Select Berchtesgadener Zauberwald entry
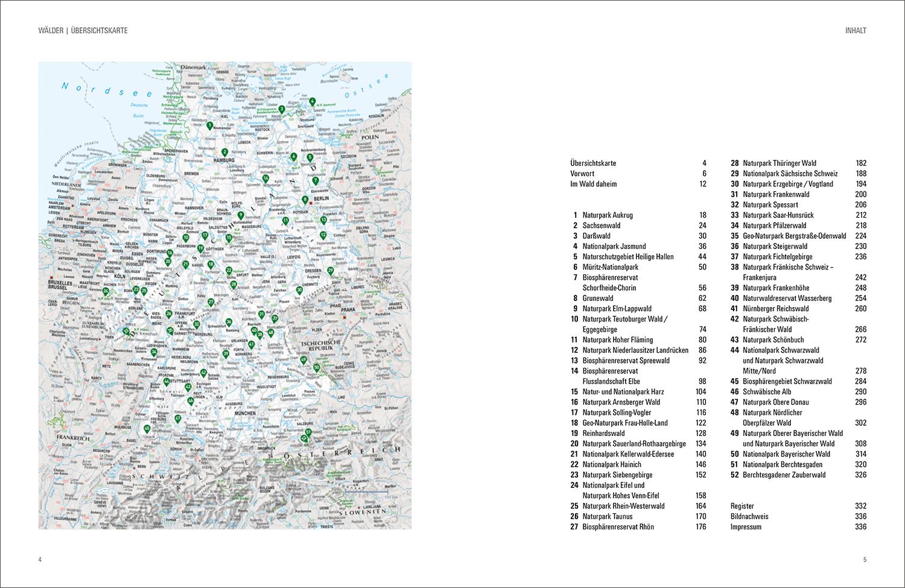Screen dimensions: 905x588 [798, 475]
